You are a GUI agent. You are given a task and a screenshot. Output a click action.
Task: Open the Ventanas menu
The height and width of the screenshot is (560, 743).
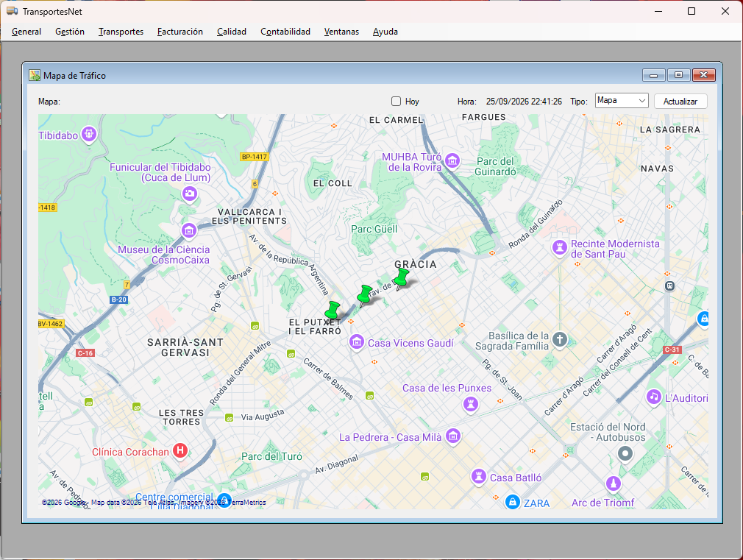[341, 32]
